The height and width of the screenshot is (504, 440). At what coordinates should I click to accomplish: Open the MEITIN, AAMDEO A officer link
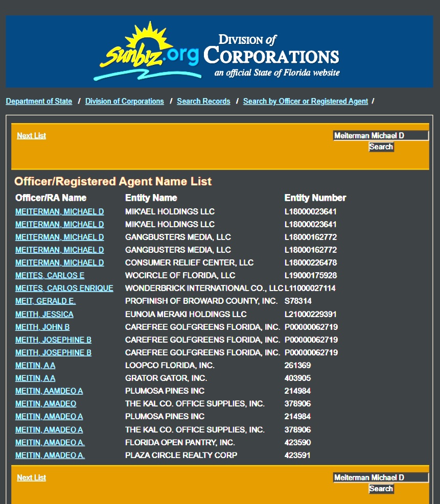49,391
